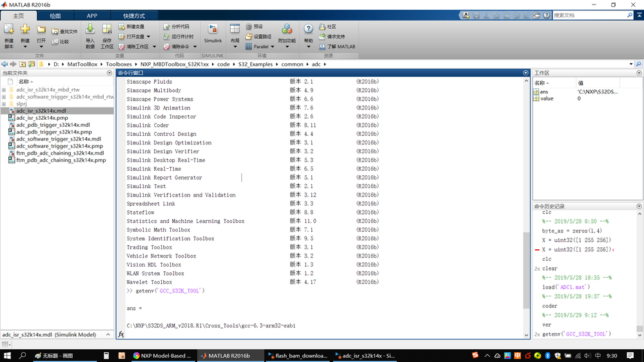Select file ftm_pdb_adc_chaining_s32k14x.mdl
Image resolution: width=644 pixels, height=362 pixels.
pyautogui.click(x=60, y=153)
